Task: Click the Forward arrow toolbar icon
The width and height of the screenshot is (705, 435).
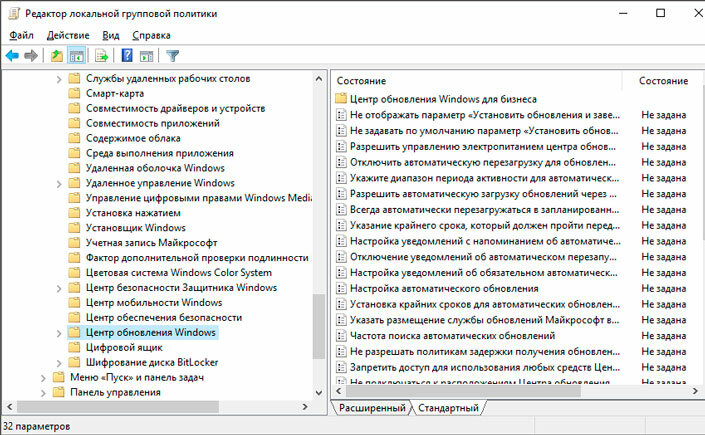Action: (x=31, y=56)
